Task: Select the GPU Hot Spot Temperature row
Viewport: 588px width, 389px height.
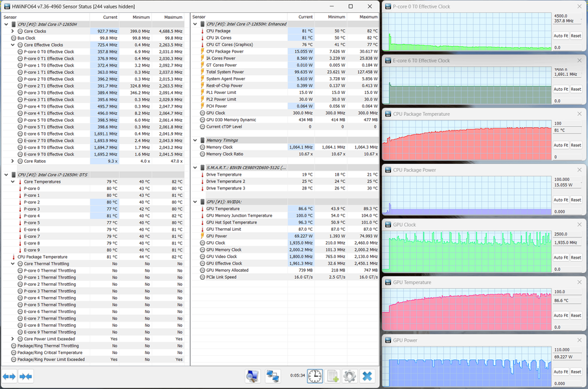Action: click(231, 222)
